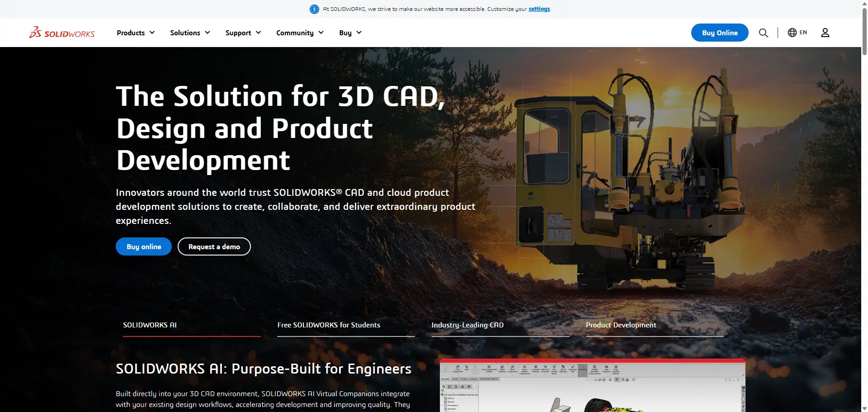The image size is (868, 412).
Task: Expand the Solutions menu
Action: pos(190,33)
